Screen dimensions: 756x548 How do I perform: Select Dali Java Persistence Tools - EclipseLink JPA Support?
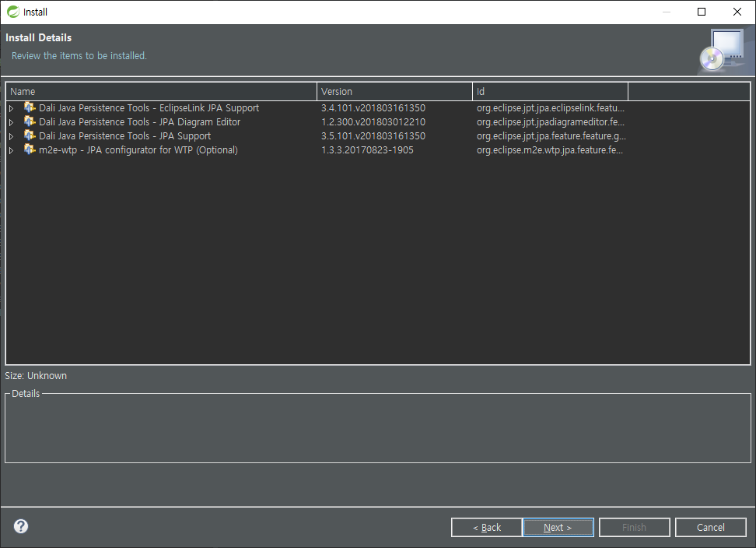tap(149, 108)
